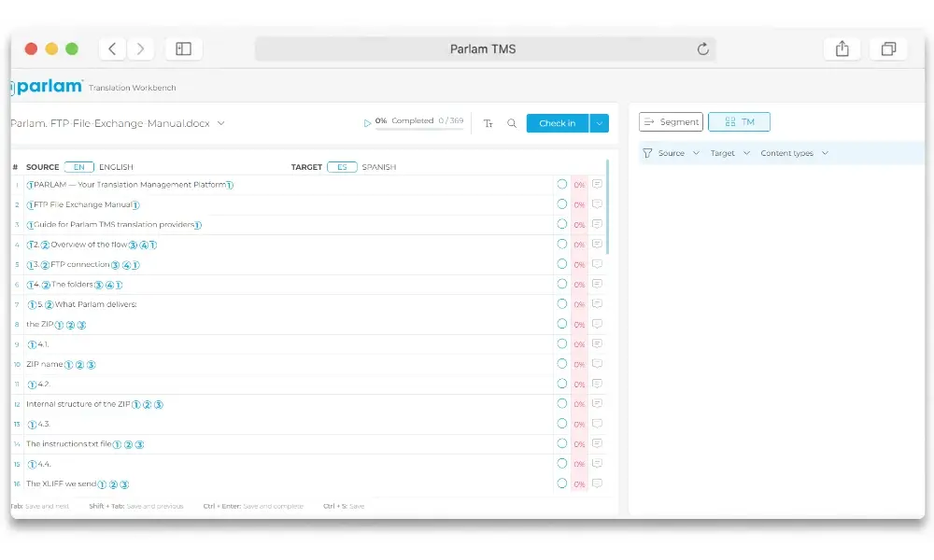Click the Check in button
This screenshot has width=934, height=560.
[x=557, y=123]
